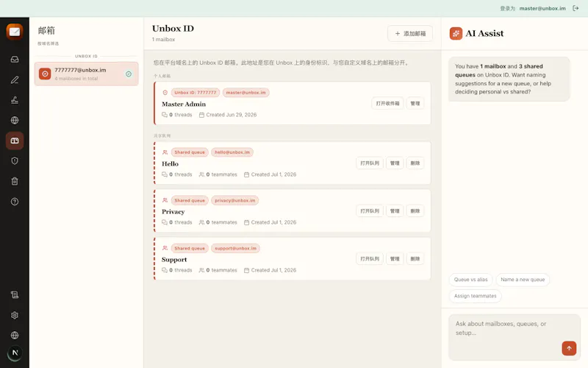Click the people icon on the Support queue card
Screen dimensions: 588x368
click(x=165, y=248)
